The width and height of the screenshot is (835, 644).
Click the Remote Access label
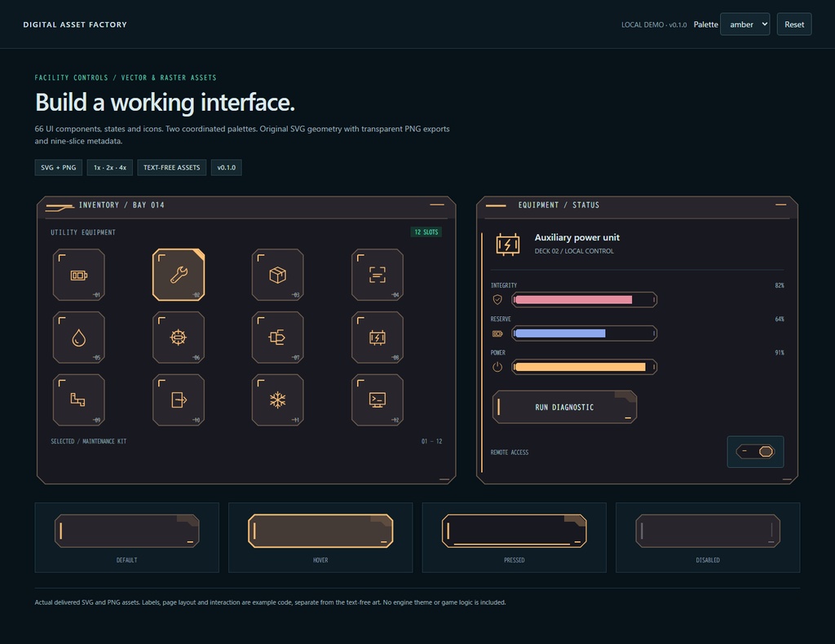tap(510, 452)
